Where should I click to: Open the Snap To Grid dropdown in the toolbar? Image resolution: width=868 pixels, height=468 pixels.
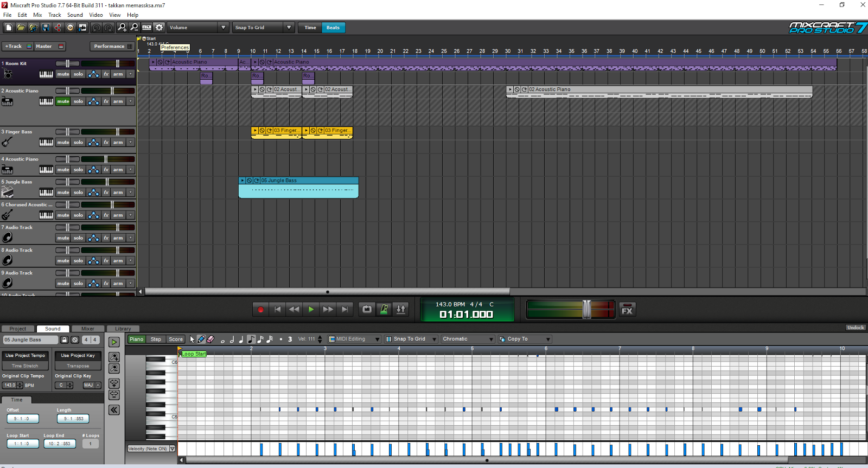click(263, 28)
